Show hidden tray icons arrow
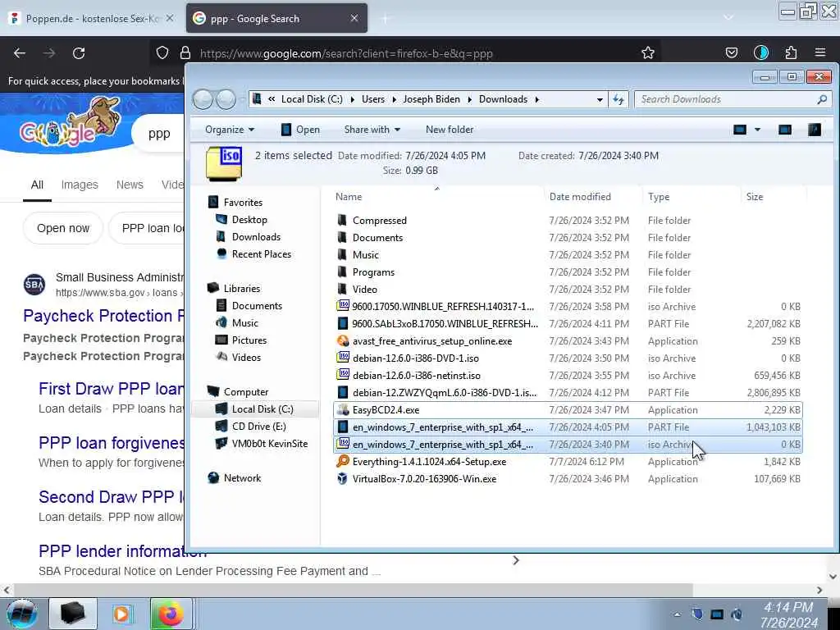This screenshot has height=630, width=840. click(677, 614)
